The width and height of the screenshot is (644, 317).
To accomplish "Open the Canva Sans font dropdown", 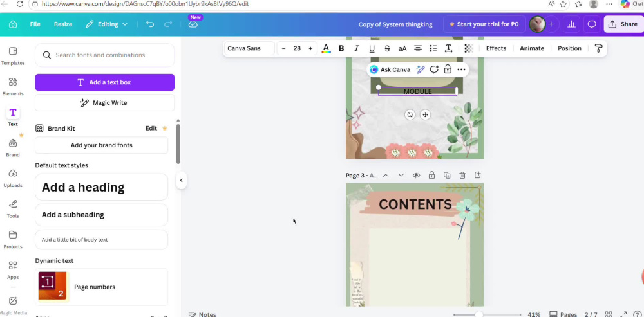I will [x=249, y=48].
